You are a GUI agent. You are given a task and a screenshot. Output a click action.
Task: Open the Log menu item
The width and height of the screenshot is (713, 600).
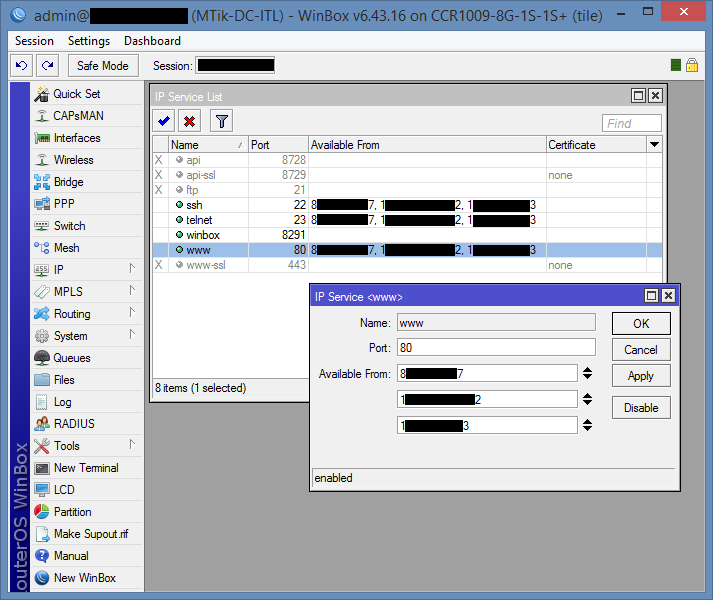click(86, 402)
